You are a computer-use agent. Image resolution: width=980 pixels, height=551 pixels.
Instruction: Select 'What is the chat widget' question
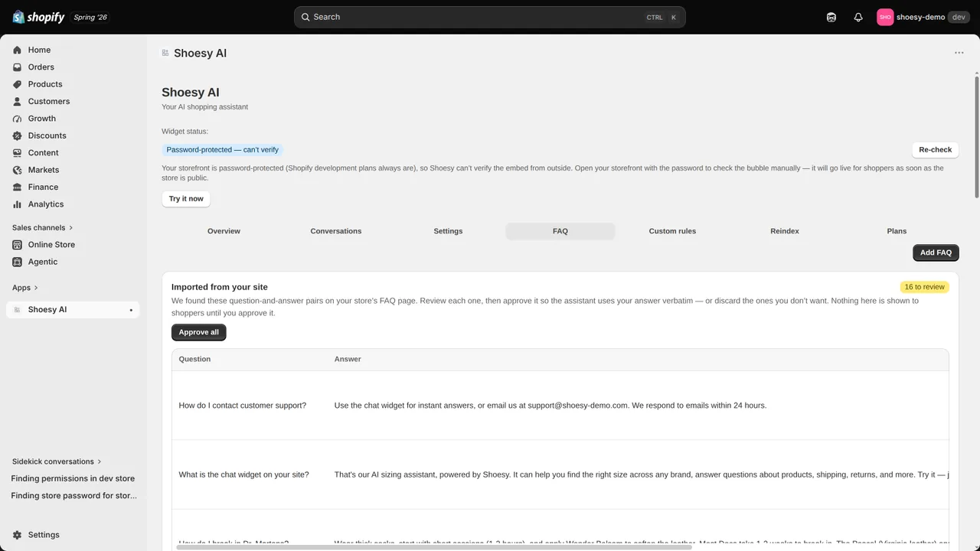(243, 474)
